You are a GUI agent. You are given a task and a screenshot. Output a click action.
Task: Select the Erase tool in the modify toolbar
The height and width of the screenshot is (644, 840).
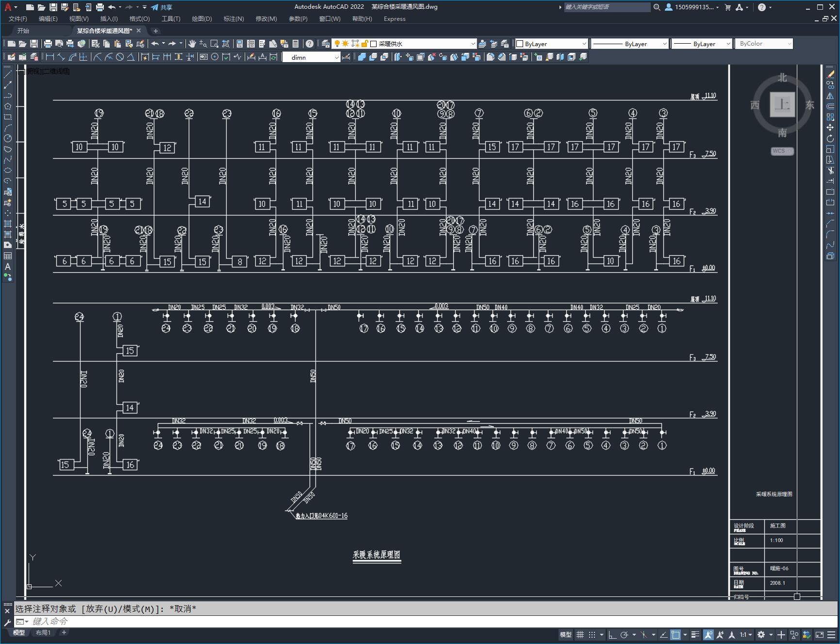coord(830,74)
